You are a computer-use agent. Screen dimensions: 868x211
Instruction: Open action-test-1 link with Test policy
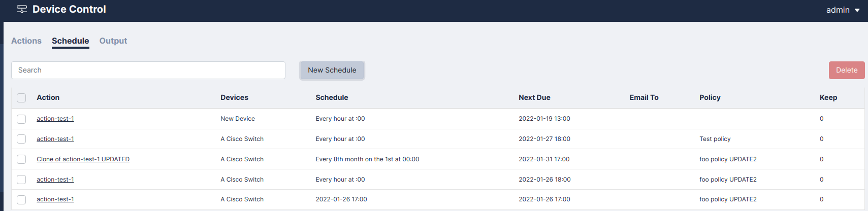pos(55,139)
